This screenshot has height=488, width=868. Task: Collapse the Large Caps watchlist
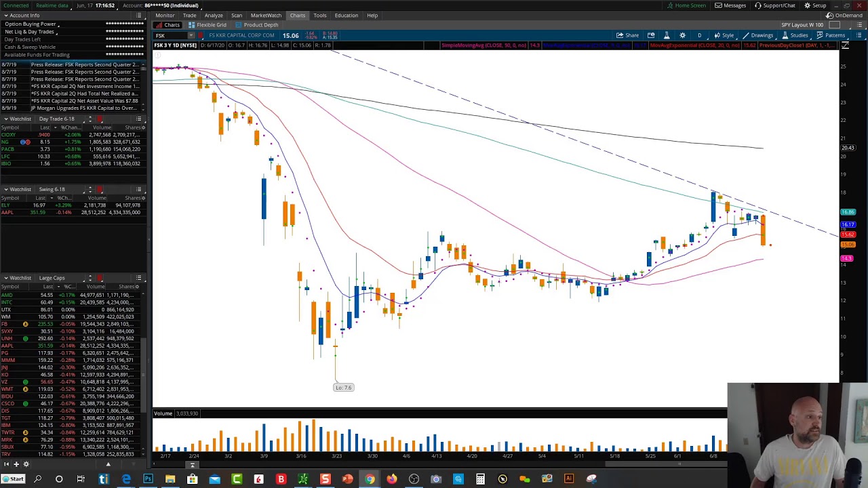(x=5, y=278)
